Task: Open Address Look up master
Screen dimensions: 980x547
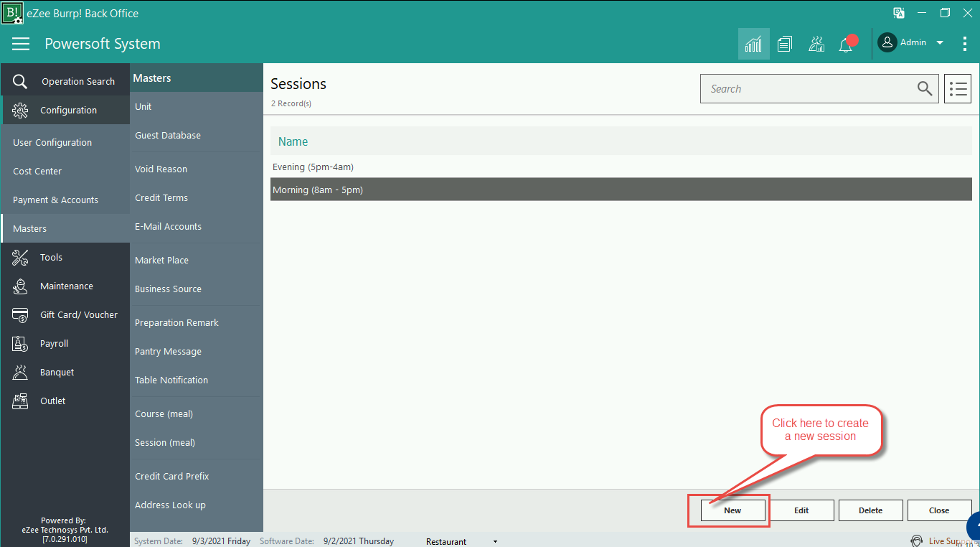Action: point(171,505)
